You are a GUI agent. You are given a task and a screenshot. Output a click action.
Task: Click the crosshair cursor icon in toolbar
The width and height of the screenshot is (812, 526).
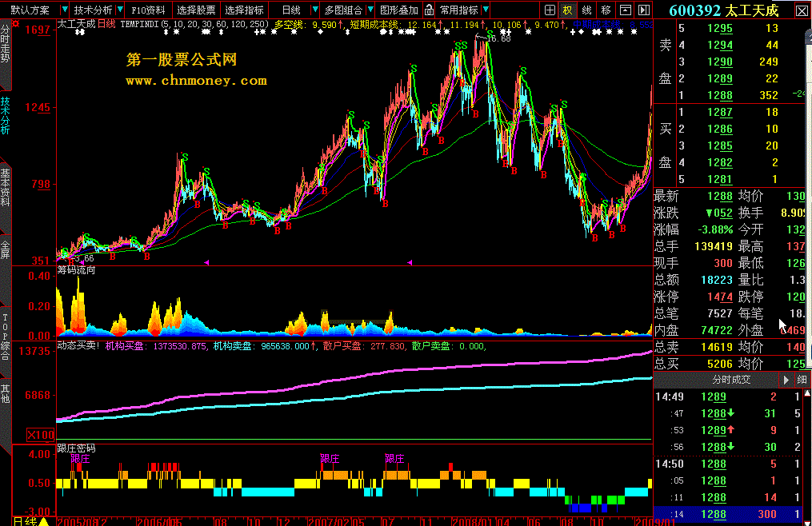550,10
